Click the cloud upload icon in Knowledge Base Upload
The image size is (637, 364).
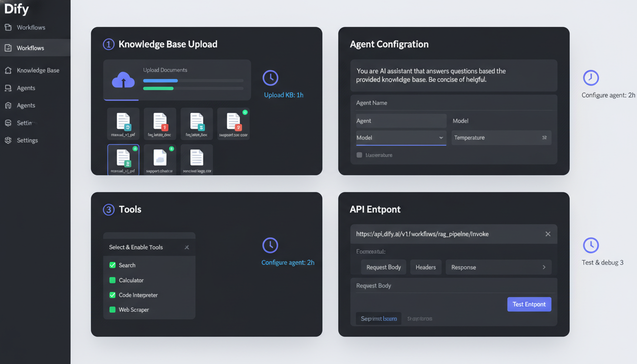click(x=122, y=80)
